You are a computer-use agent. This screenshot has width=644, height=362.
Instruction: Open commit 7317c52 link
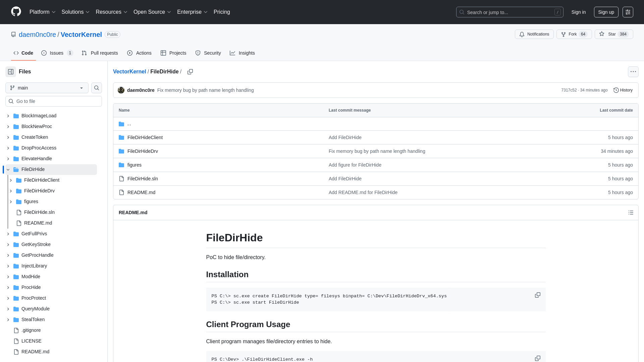tap(569, 90)
